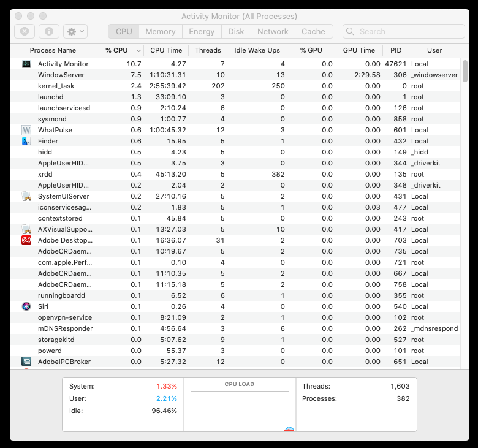Switch to the Network tab
Screen dimensions: 478x448
point(273,31)
